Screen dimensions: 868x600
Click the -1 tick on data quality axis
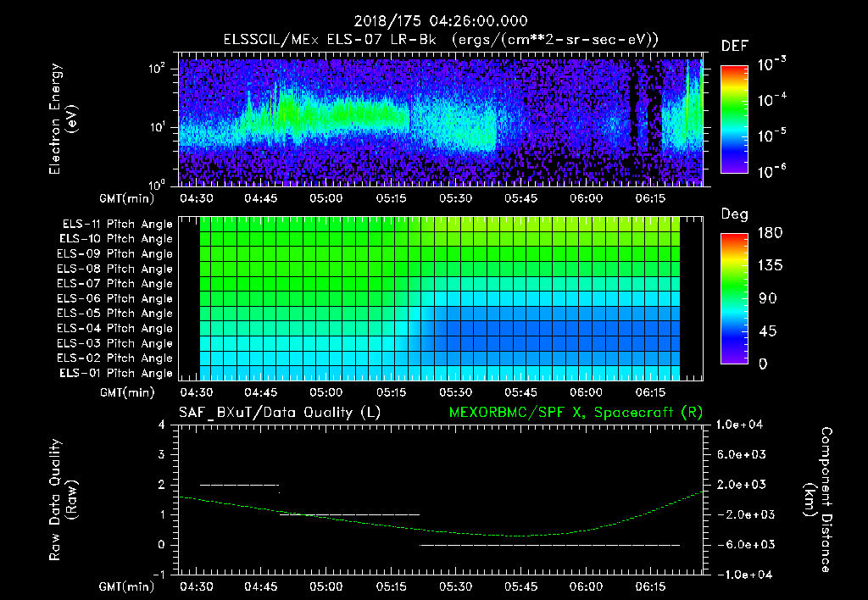[x=159, y=575]
